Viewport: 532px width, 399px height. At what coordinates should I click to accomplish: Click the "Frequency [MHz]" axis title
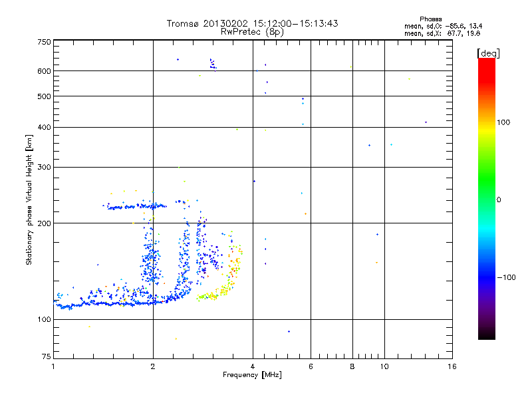tap(252, 375)
